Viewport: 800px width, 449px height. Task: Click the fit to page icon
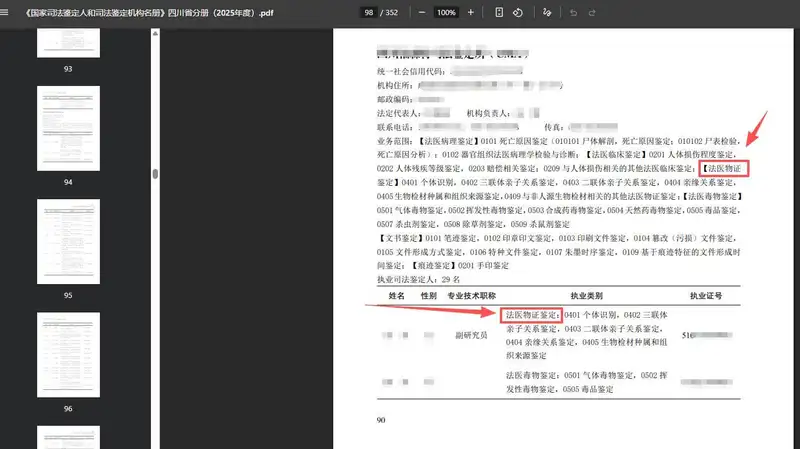[499, 12]
